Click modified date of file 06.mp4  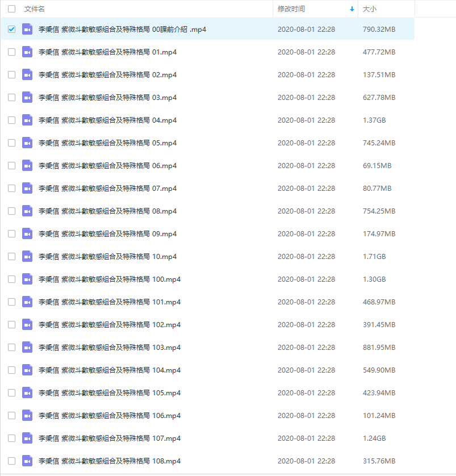[x=306, y=165]
